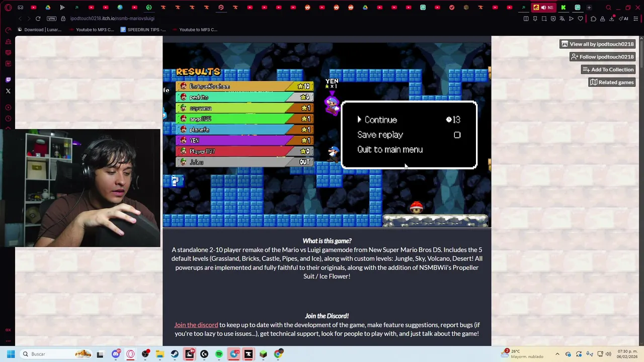
Task: Switch to the green K tab
Action: pos(563,8)
